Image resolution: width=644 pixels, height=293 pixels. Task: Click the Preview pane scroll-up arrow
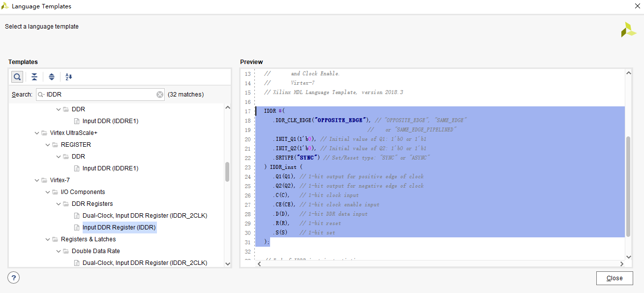click(628, 73)
